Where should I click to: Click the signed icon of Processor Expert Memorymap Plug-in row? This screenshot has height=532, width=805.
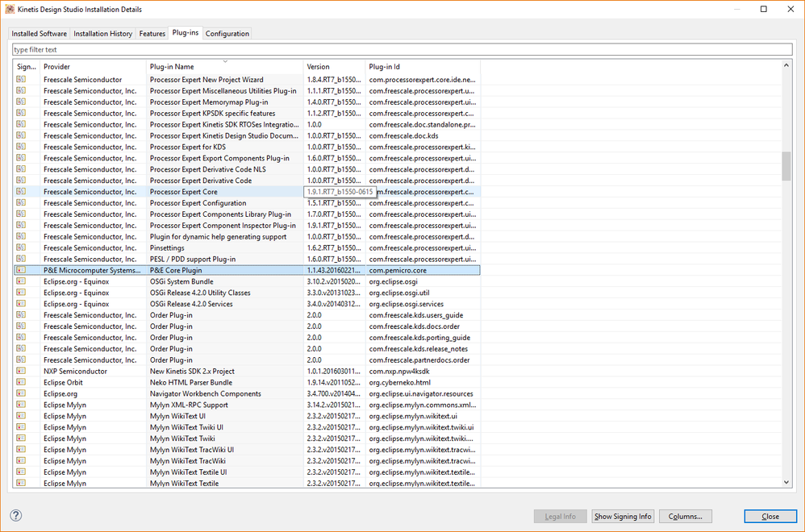pos(21,102)
